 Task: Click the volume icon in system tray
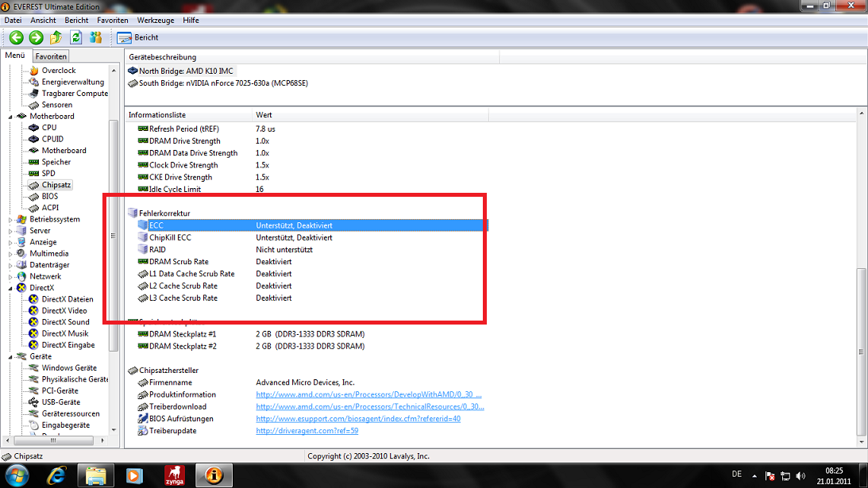coord(800,476)
